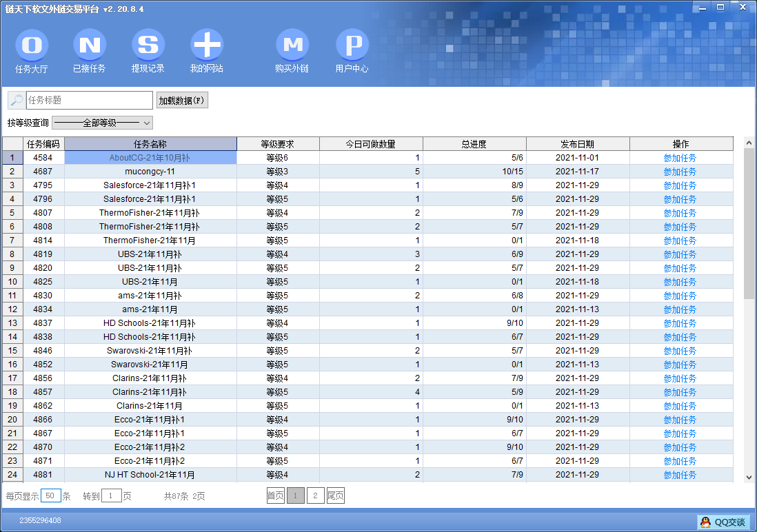
Task: Go to page 2 of task list
Action: click(315, 495)
